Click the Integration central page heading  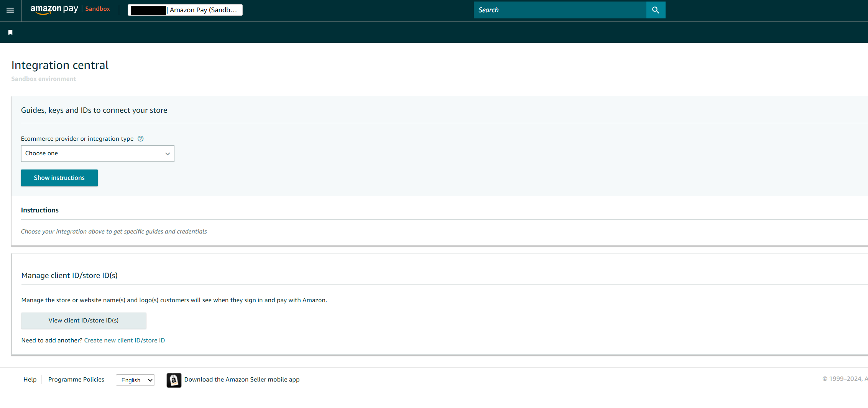click(60, 65)
